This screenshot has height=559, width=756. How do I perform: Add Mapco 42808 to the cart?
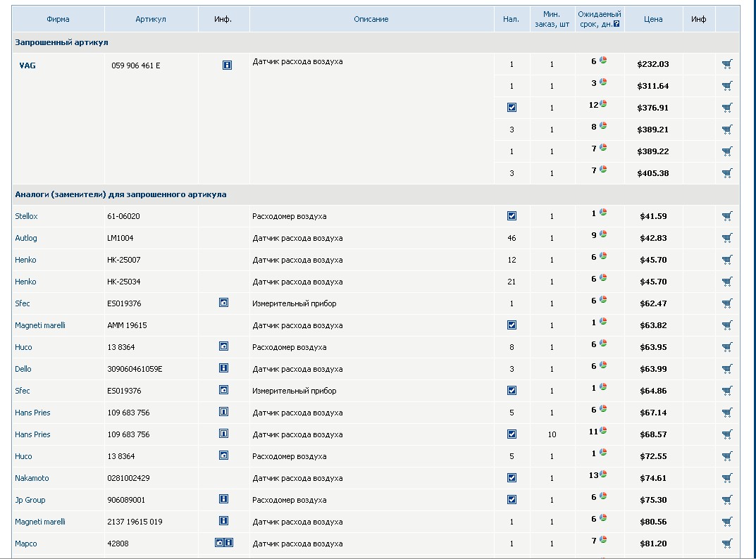point(727,544)
